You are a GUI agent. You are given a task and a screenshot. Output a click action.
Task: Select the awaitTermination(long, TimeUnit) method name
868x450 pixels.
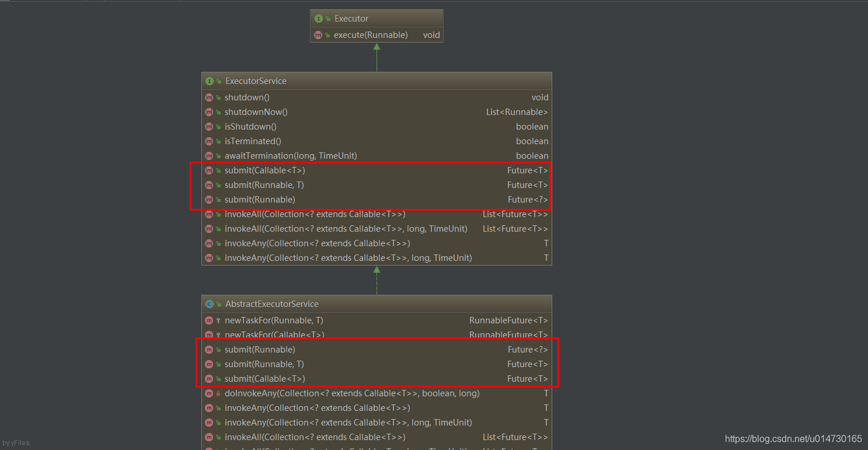(x=291, y=156)
